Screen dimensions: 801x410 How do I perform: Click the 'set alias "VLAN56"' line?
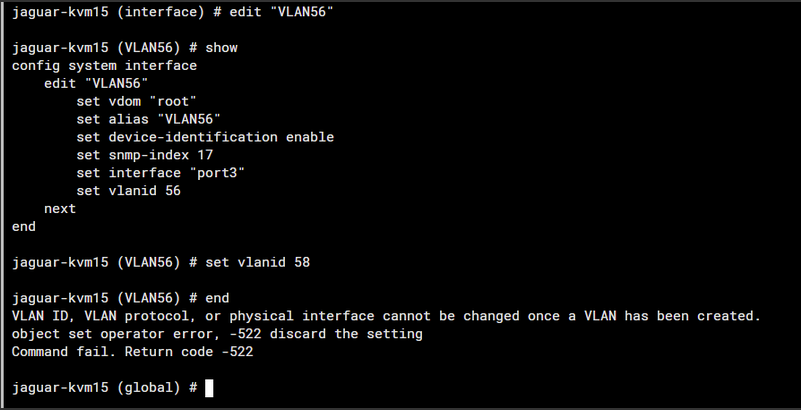pos(148,119)
